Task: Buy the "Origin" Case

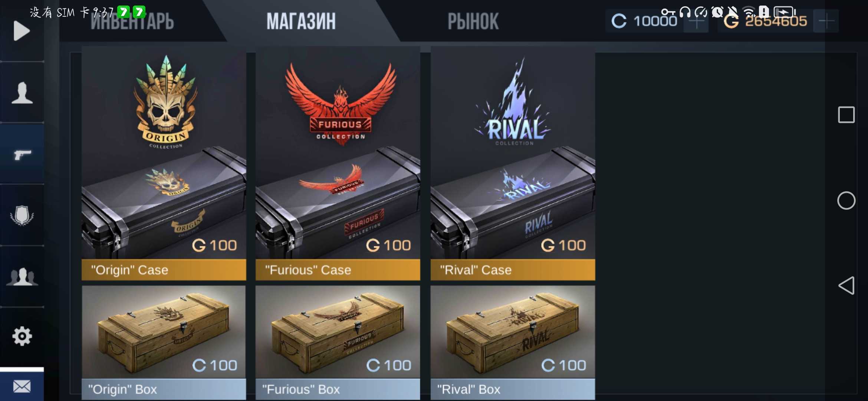Action: pyautogui.click(x=164, y=163)
